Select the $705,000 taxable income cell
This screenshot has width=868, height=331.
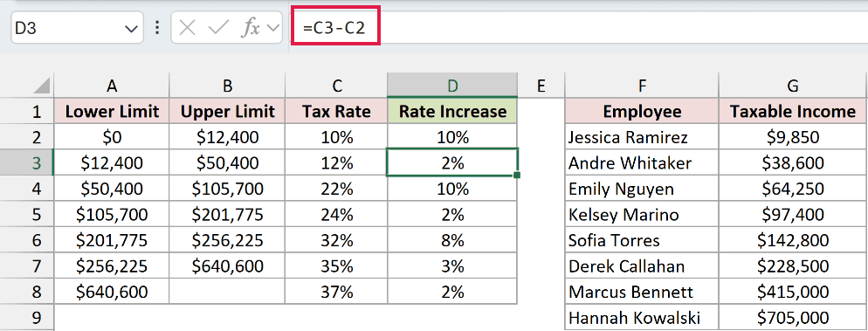coord(793,317)
